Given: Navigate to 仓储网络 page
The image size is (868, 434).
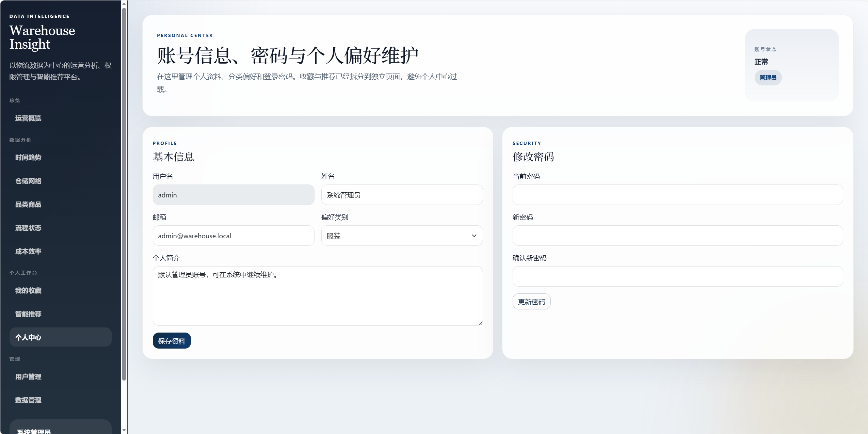Looking at the screenshot, I should coord(28,181).
